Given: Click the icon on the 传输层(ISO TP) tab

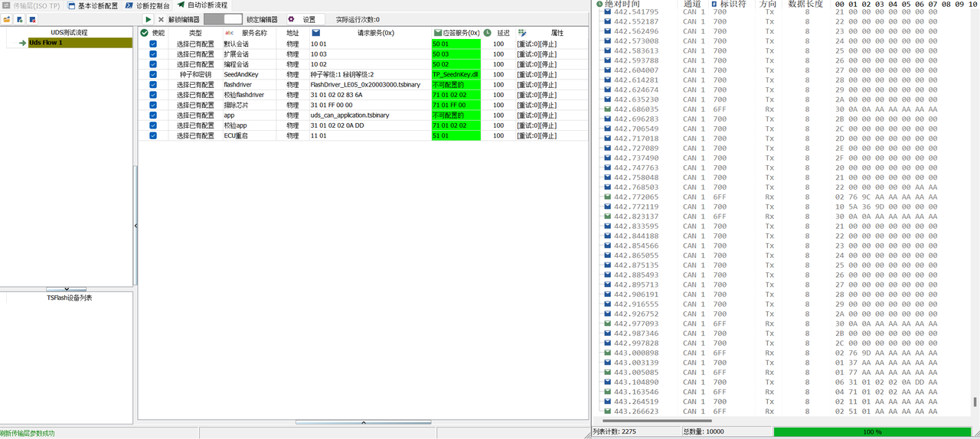Looking at the screenshot, I should pyautogui.click(x=6, y=5).
